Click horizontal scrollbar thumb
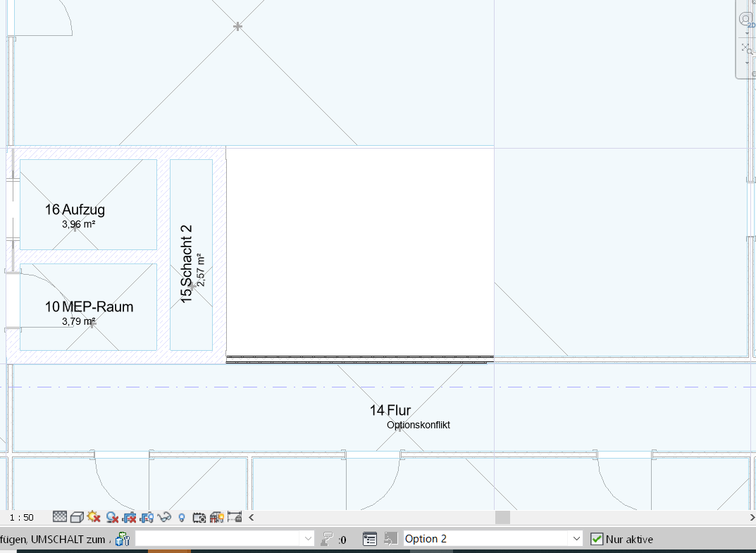This screenshot has height=553, width=756. click(x=502, y=517)
